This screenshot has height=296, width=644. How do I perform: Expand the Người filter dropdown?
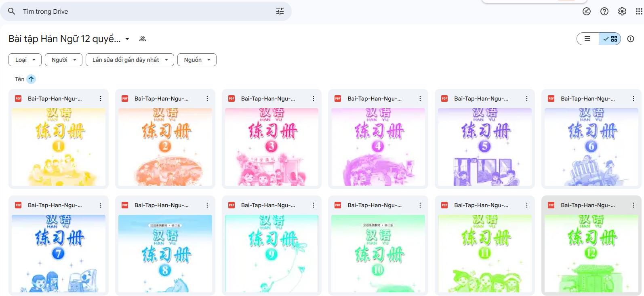click(63, 60)
